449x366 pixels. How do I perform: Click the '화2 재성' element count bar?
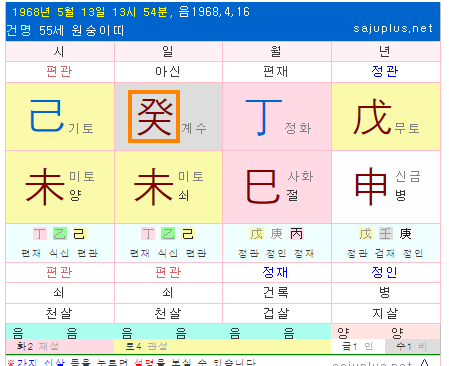coord(60,346)
